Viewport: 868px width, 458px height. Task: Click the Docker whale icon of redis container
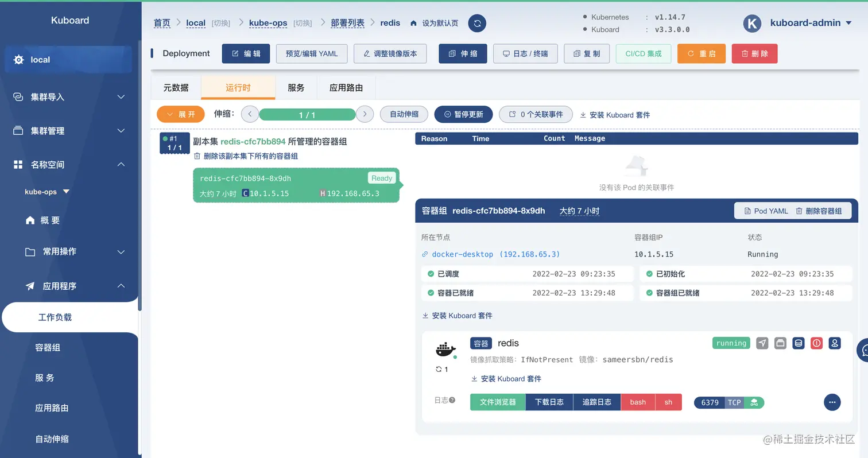click(x=445, y=350)
